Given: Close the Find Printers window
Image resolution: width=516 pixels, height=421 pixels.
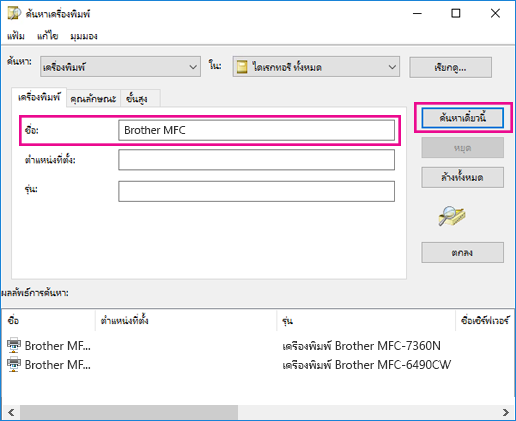Looking at the screenshot, I should [495, 13].
